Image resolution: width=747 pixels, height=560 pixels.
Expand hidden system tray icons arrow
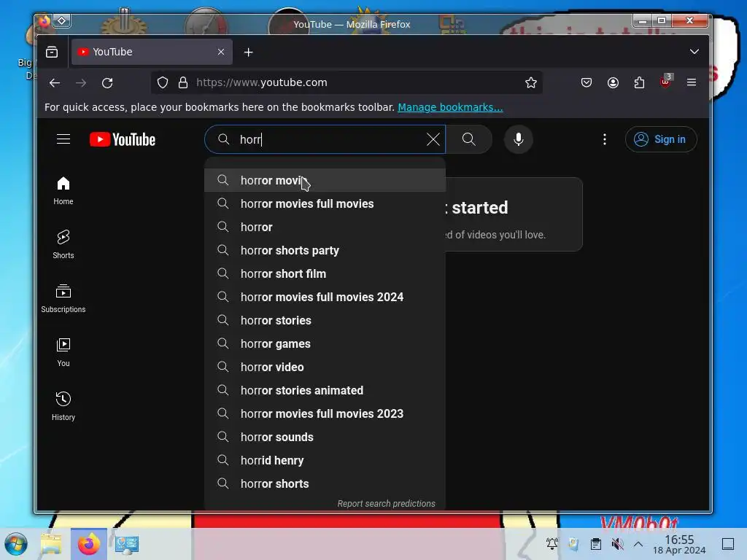(638, 544)
